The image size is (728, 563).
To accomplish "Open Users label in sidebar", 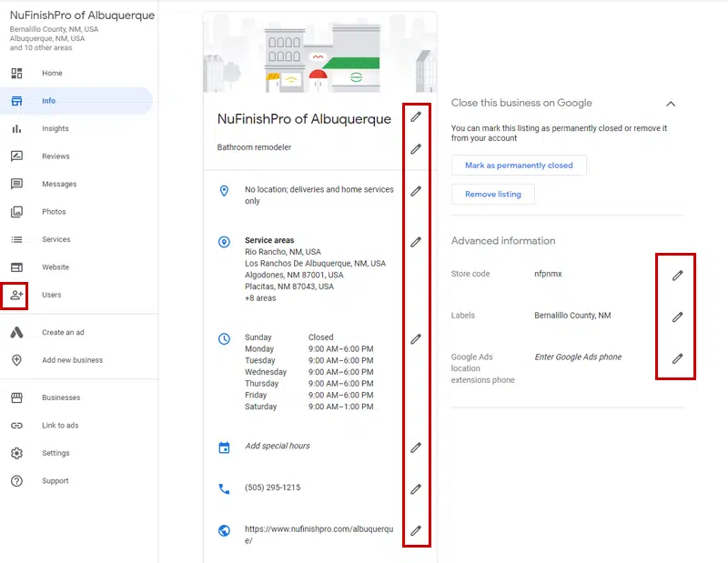I will 51,295.
